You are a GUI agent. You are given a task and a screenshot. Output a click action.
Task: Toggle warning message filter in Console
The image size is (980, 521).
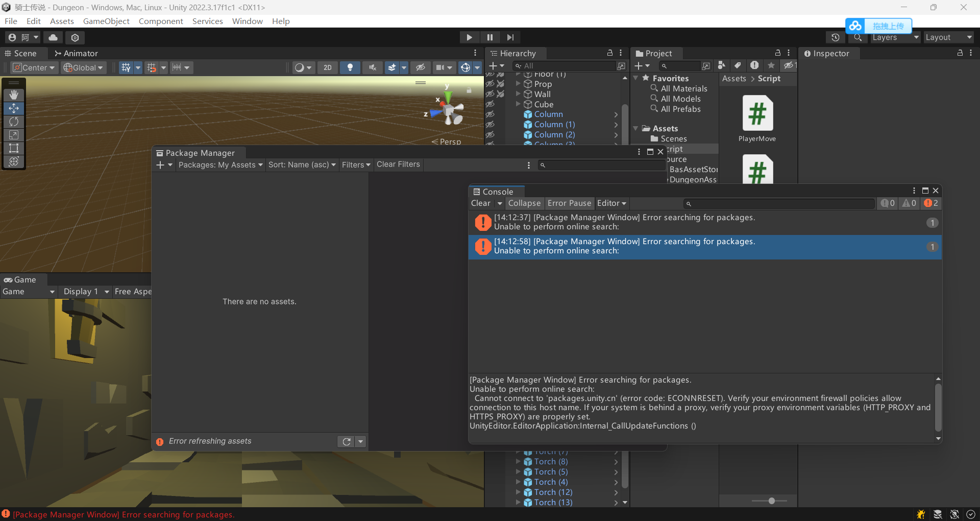pos(909,203)
